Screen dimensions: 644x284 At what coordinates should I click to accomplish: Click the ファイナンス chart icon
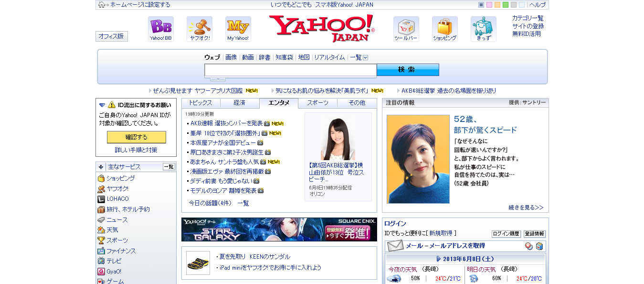(x=101, y=251)
